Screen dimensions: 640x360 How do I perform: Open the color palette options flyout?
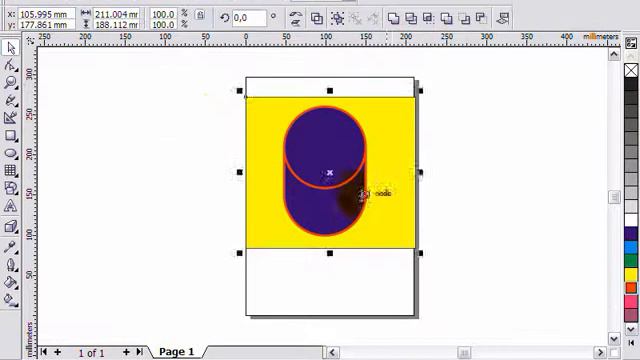point(631,42)
